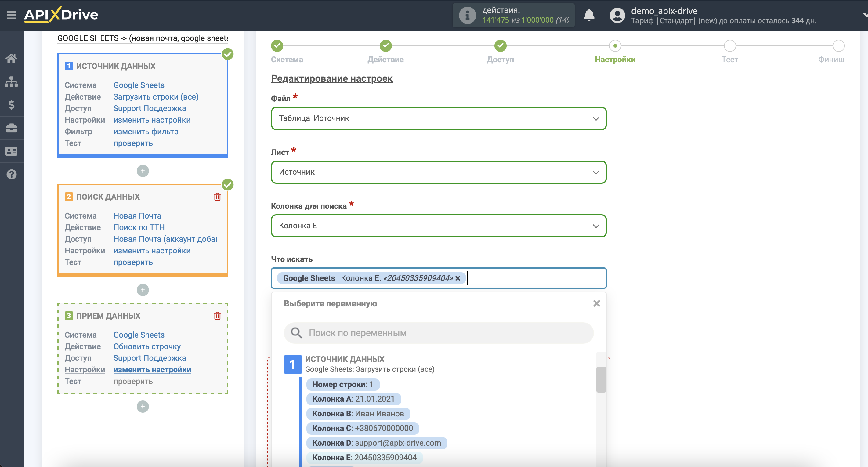Click Обновить строчку link
The image size is (868, 467).
tap(147, 346)
